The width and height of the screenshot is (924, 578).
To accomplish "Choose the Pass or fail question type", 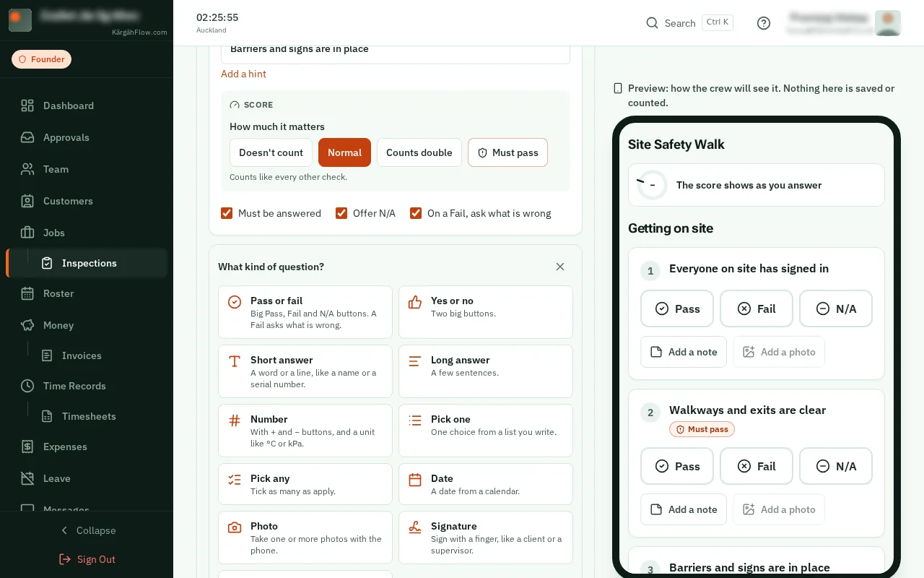I will tap(305, 312).
